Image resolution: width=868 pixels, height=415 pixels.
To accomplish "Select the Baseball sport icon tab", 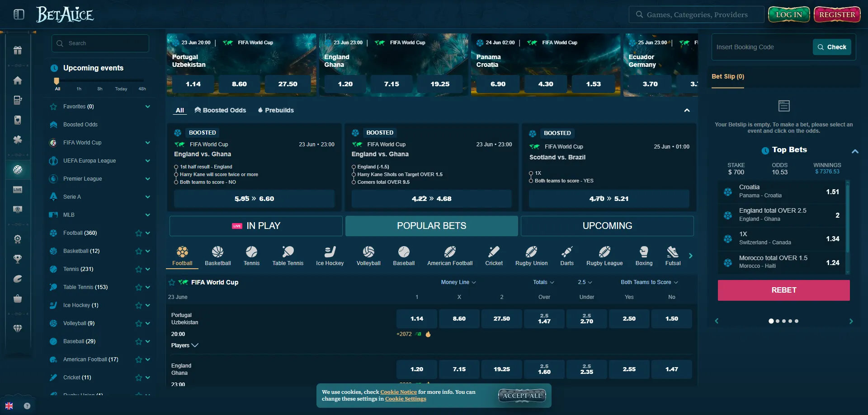I will (404, 256).
